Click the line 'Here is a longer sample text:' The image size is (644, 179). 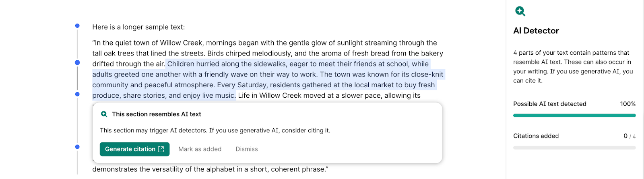click(x=138, y=27)
